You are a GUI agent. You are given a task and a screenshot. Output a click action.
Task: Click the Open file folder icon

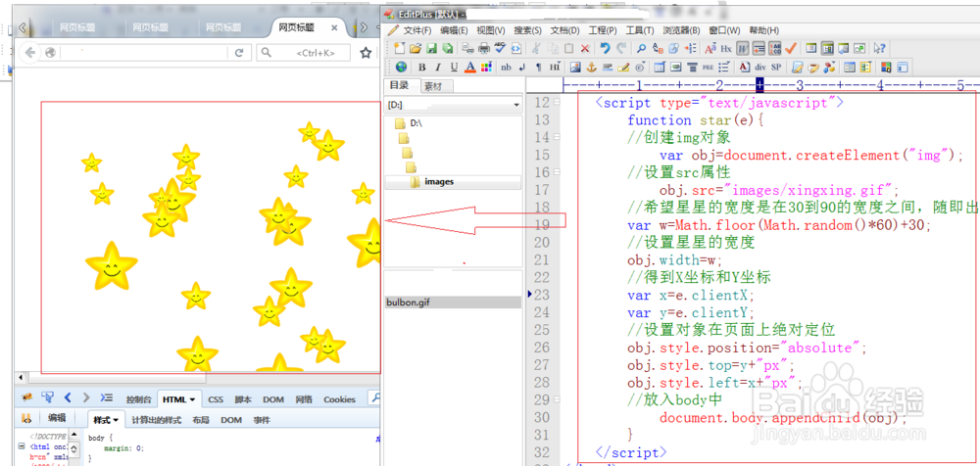416,48
